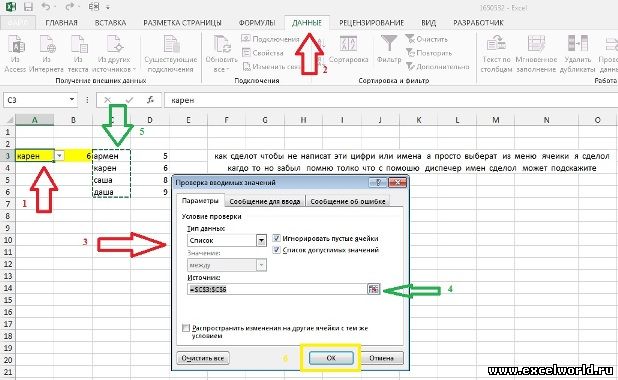Click the From Access import icon

click(x=16, y=44)
